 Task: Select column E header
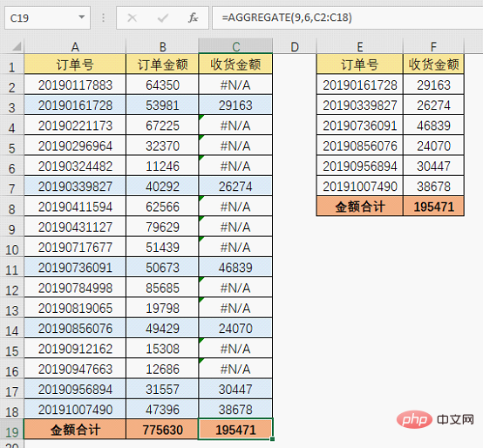360,46
